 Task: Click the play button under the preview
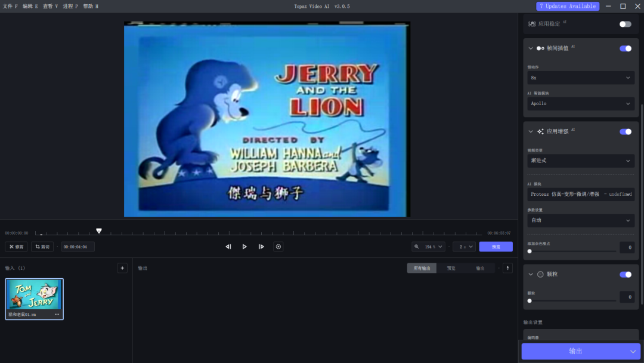tap(244, 247)
